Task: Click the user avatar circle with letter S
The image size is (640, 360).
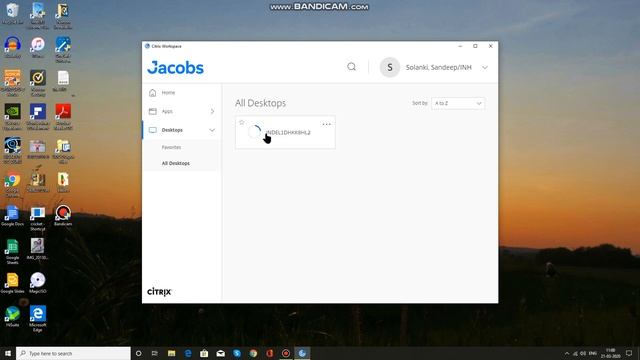Action: [x=389, y=67]
